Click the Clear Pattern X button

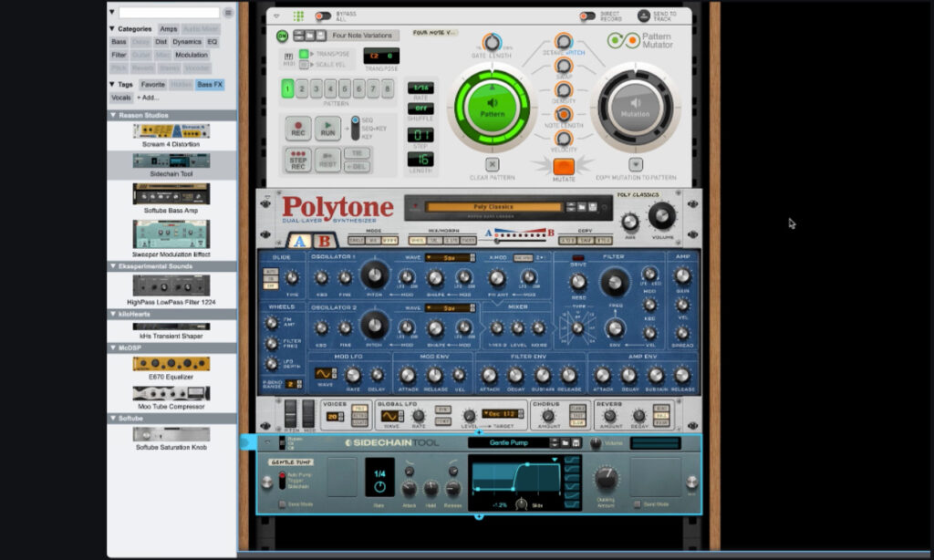(492, 164)
